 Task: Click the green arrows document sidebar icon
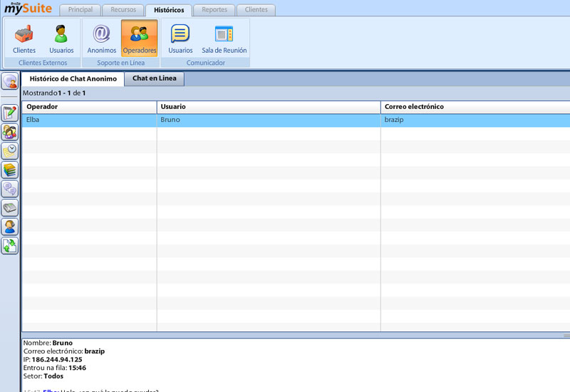[10, 246]
